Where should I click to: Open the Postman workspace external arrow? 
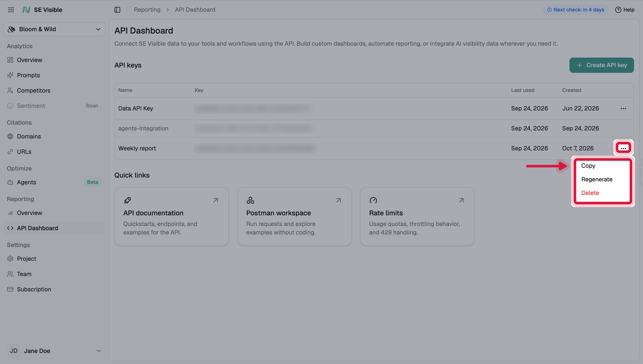338,200
